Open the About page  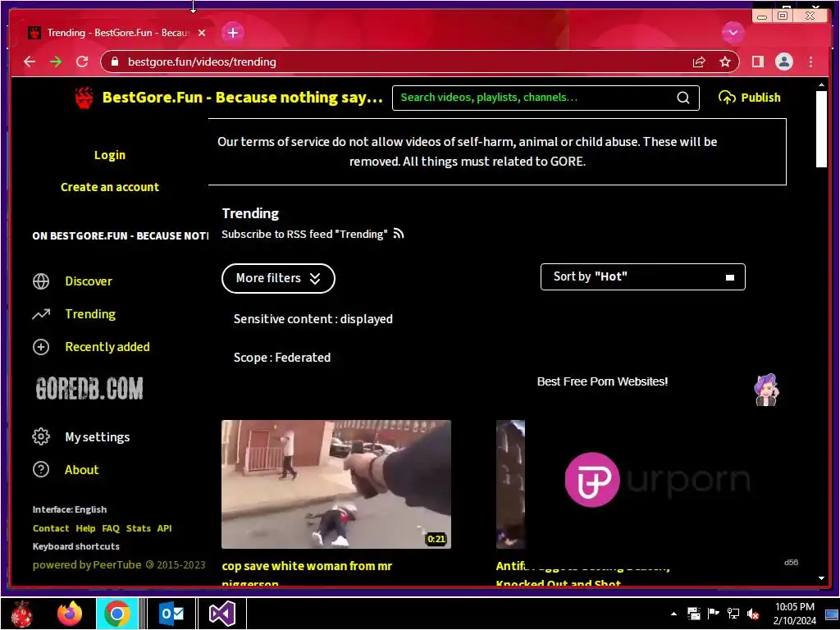pyautogui.click(x=81, y=470)
